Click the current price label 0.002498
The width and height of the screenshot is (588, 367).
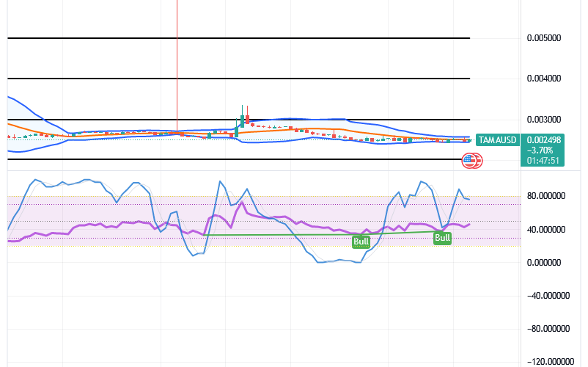point(544,140)
